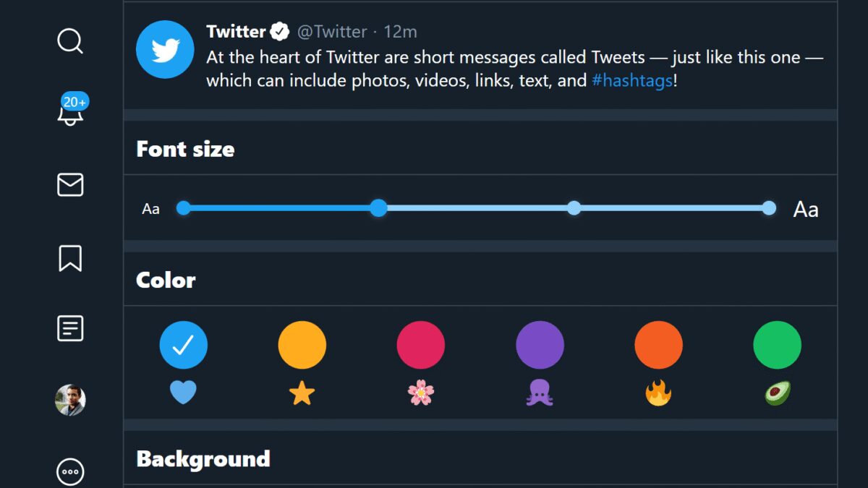Select the orange accent color with fire emoji

click(x=658, y=345)
